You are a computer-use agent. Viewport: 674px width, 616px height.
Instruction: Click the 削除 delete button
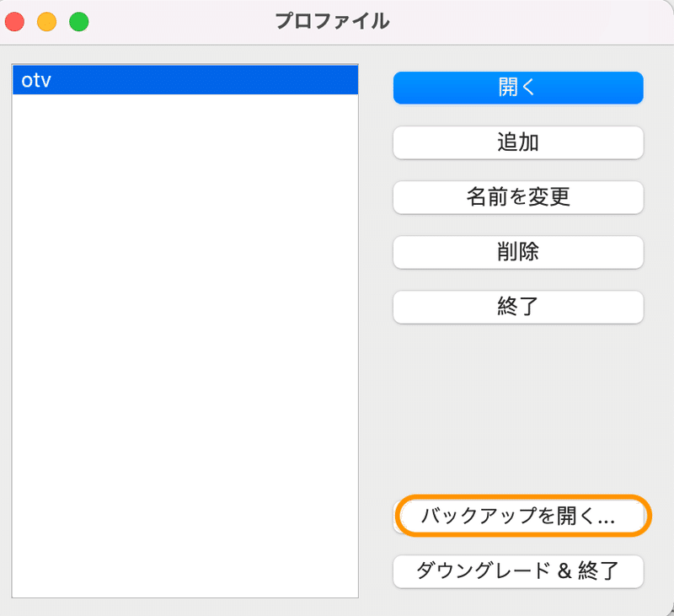[x=518, y=252]
